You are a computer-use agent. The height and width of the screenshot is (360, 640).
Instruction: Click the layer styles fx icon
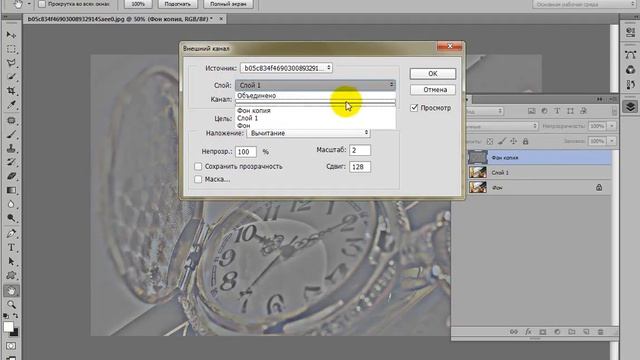[x=528, y=332]
